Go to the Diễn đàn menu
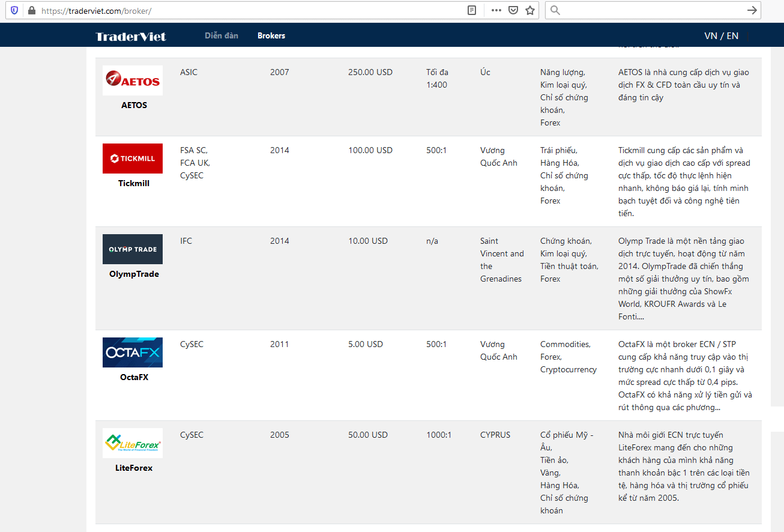Image resolution: width=784 pixels, height=532 pixels. (x=222, y=35)
